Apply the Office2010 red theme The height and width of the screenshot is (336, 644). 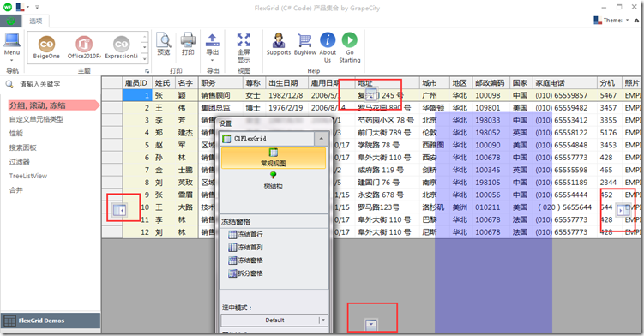(x=84, y=47)
